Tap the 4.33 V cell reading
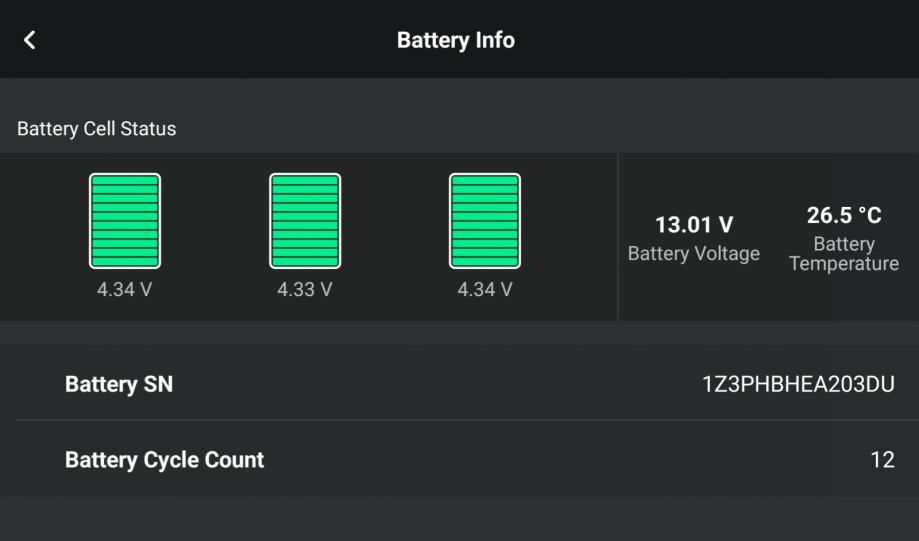 pos(305,290)
